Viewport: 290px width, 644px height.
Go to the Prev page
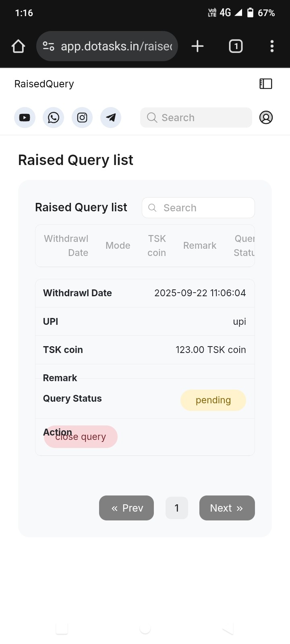click(126, 508)
